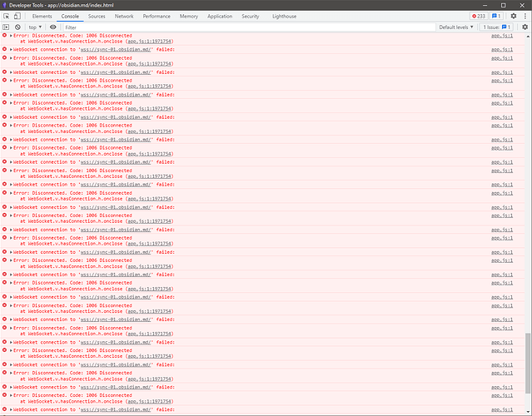The image size is (532, 416).
Task: Click the 233 errors counter badge
Action: [479, 16]
